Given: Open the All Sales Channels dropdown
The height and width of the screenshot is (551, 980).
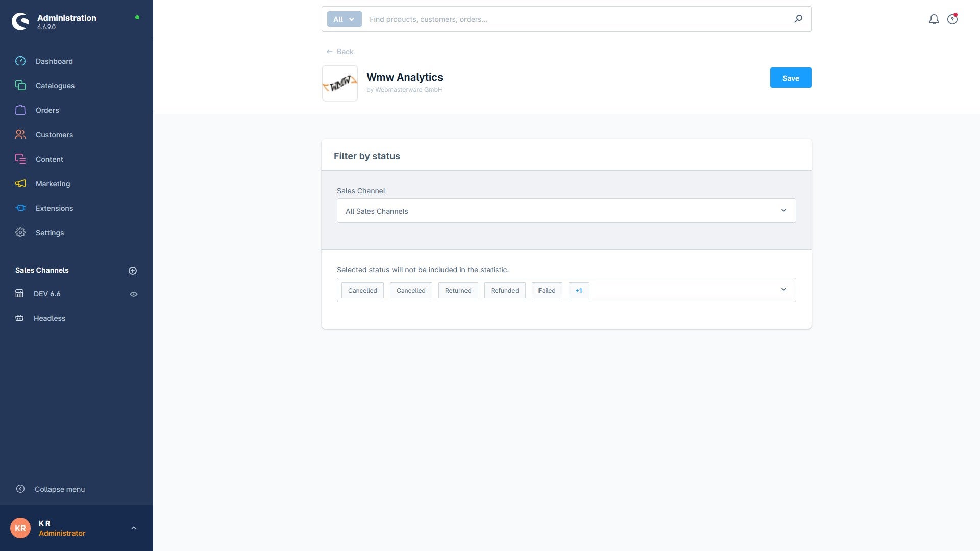Looking at the screenshot, I should 567,211.
